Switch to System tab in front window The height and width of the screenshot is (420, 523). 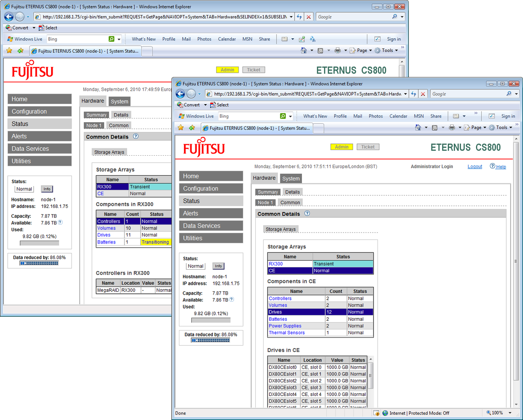(291, 179)
